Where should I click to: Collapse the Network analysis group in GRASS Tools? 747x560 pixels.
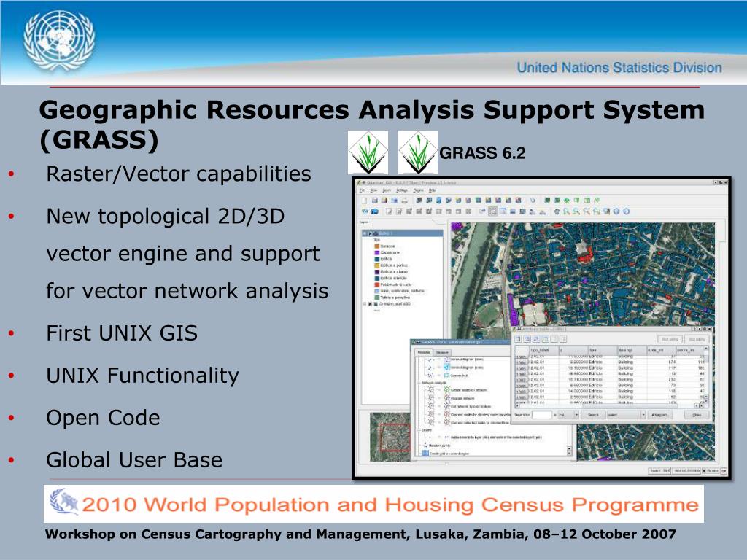tap(419, 382)
